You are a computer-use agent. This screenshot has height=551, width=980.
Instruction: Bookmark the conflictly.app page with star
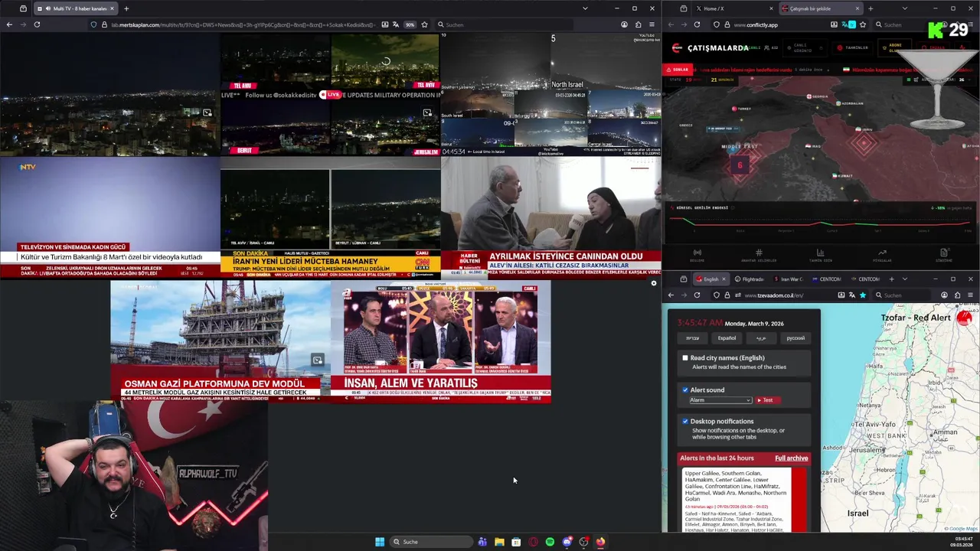point(864,24)
